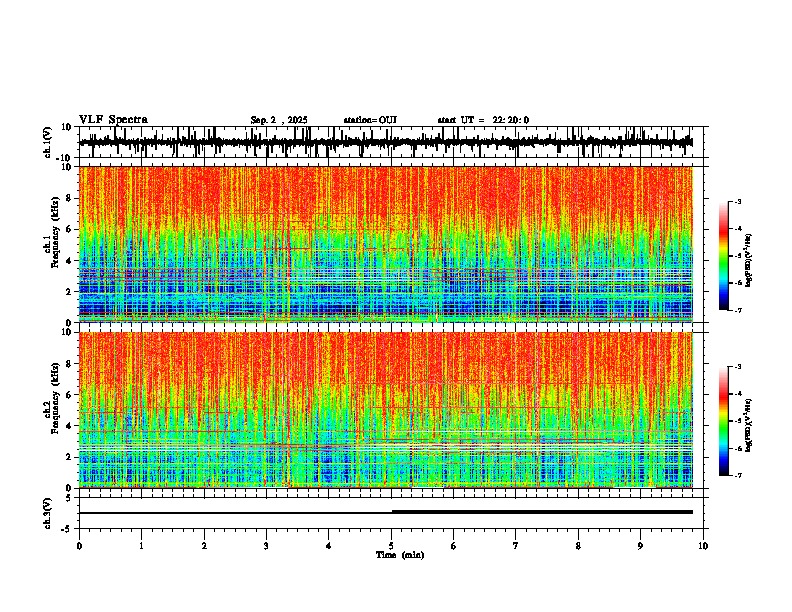The image size is (792, 612).
Task: Click the time axis tick label "7"
Action: point(516,546)
